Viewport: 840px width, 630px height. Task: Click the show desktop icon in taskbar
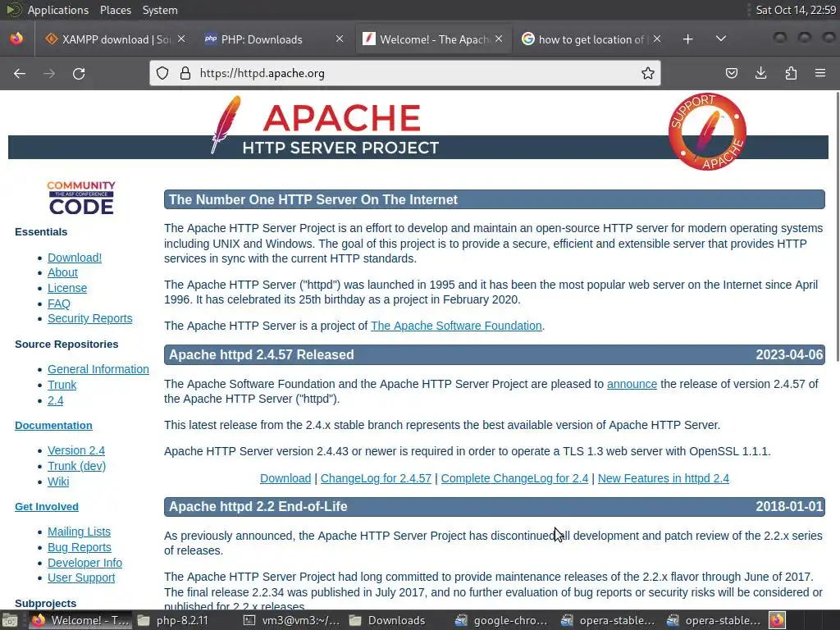point(10,620)
